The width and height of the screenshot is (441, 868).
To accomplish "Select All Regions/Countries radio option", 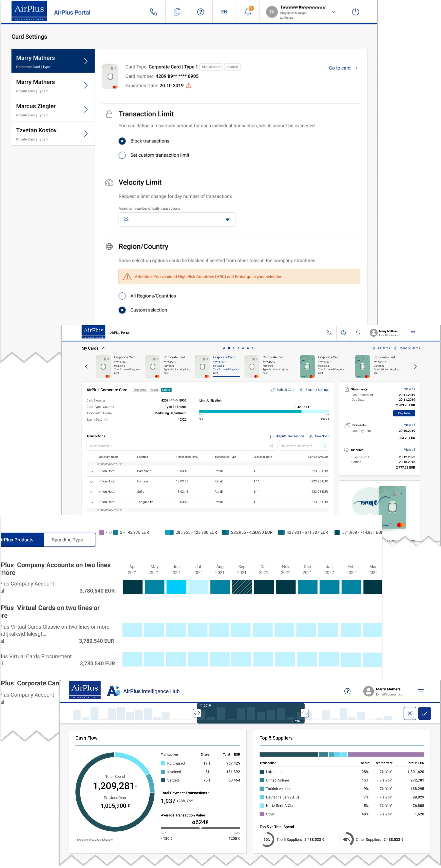I will coord(122,296).
